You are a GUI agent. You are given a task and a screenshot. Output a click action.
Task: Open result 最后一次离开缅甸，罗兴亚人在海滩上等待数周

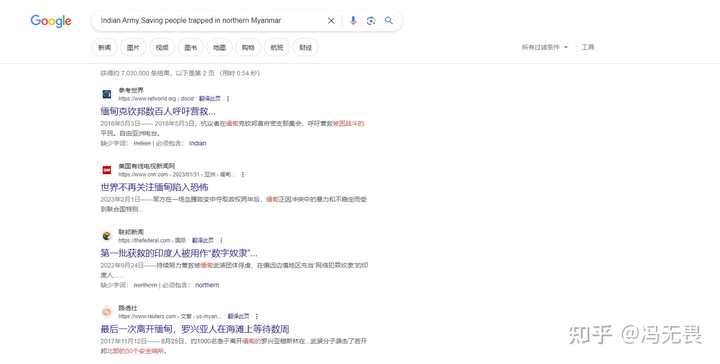coord(195,329)
